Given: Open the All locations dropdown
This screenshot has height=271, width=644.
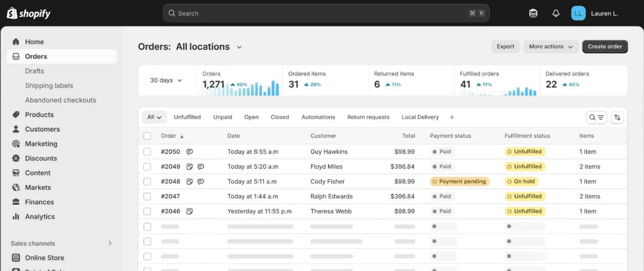Looking at the screenshot, I should coord(209,47).
